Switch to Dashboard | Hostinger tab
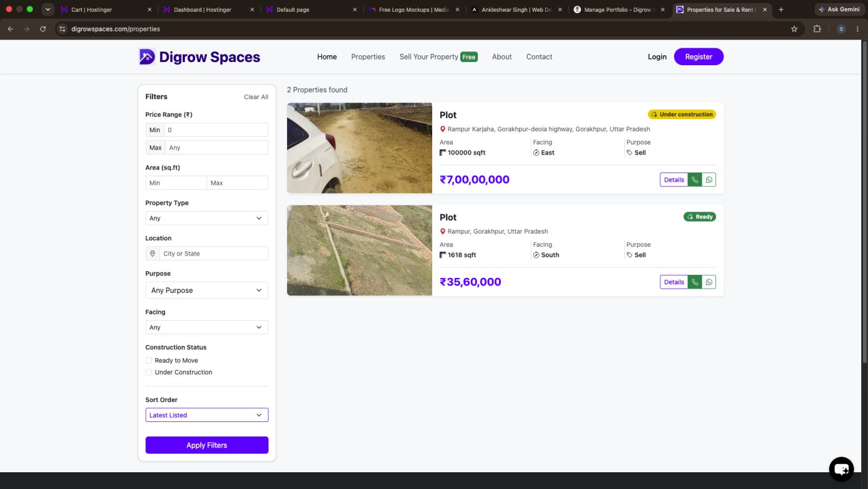868x489 pixels. click(x=208, y=10)
